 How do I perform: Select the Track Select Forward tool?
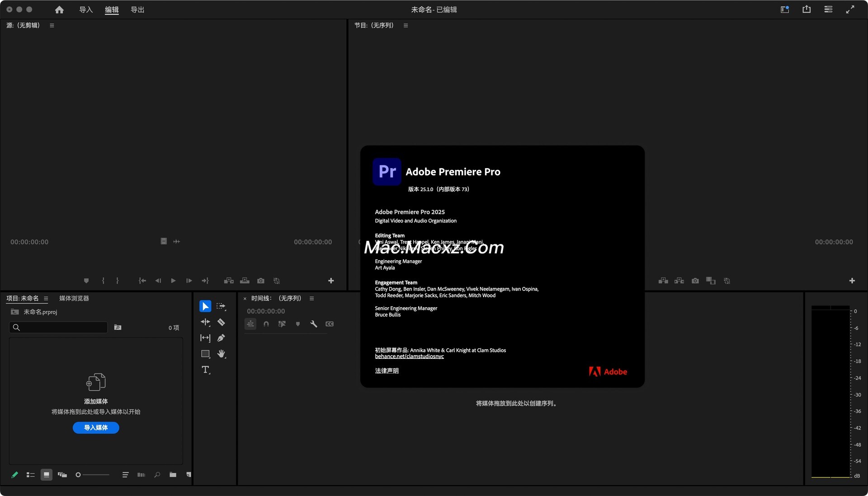221,306
